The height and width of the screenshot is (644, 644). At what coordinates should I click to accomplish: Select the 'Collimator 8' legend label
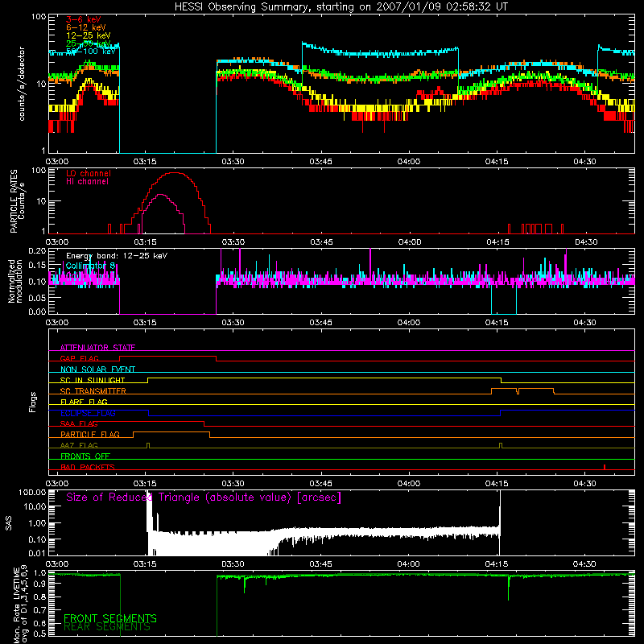pos(90,266)
